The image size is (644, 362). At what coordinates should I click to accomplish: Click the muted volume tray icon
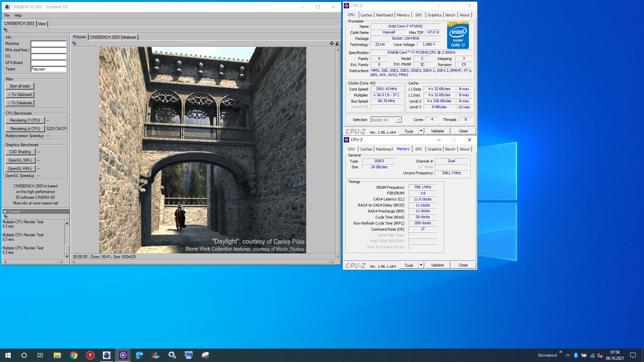600,355
